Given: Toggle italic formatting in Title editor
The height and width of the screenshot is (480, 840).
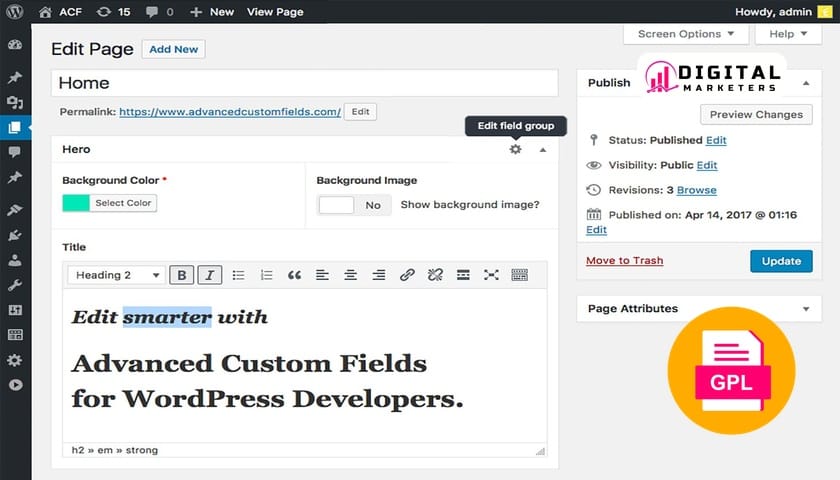Looking at the screenshot, I should [x=209, y=275].
